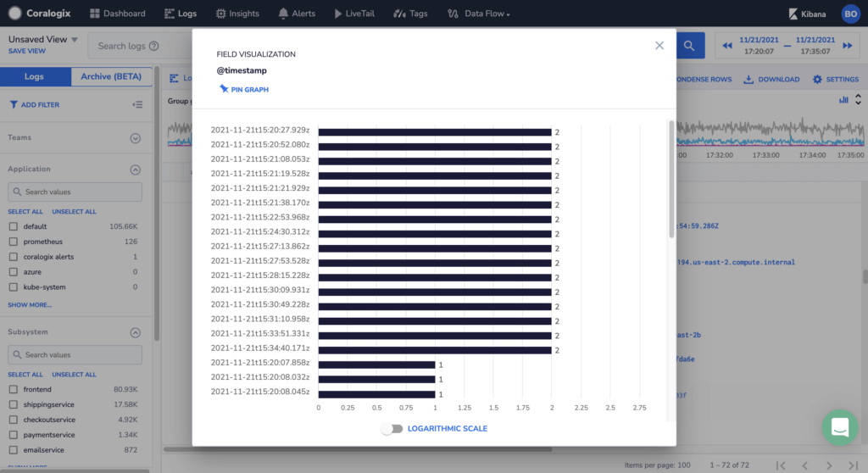Expand the Teams filter section

click(135, 138)
